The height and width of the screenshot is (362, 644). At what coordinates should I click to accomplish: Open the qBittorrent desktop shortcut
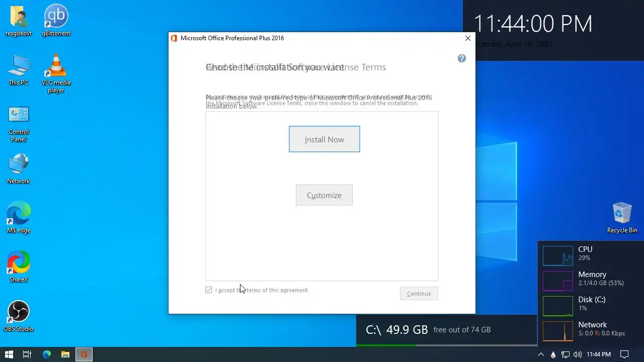[x=56, y=21]
